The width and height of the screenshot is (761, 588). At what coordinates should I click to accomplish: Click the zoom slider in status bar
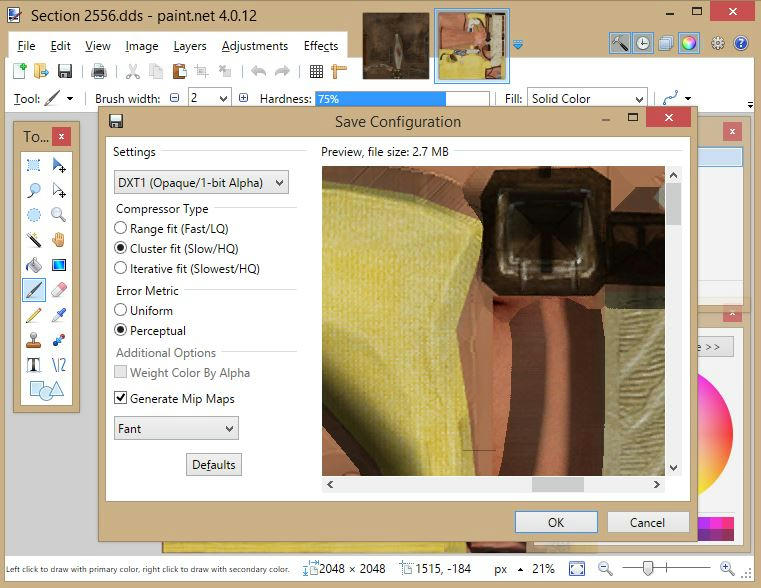(x=649, y=568)
